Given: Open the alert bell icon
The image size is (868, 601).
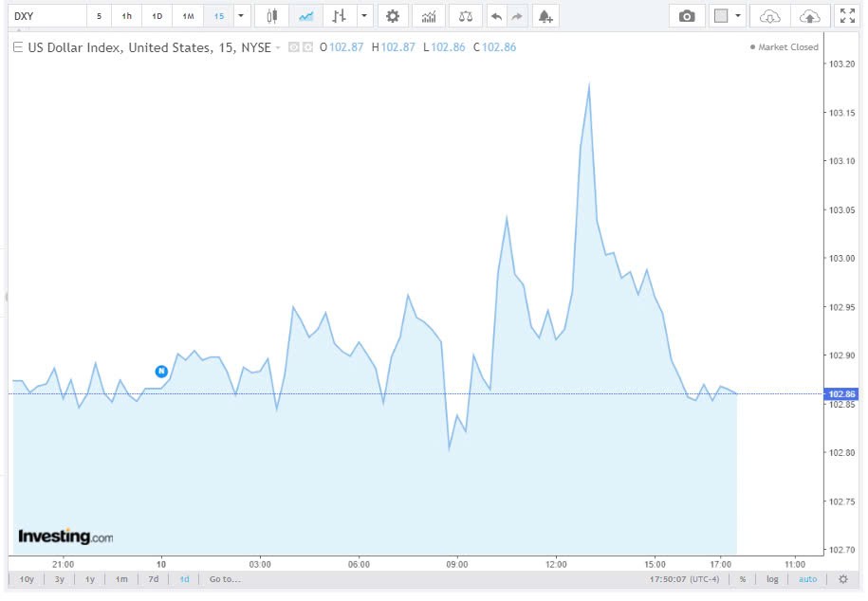Looking at the screenshot, I should tap(545, 15).
